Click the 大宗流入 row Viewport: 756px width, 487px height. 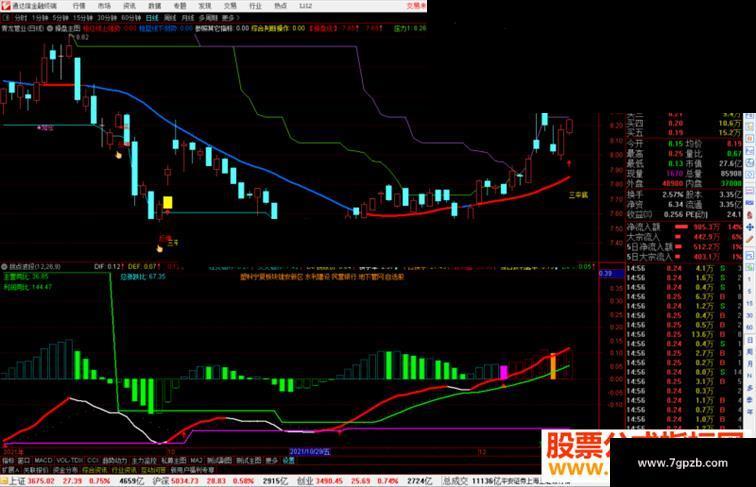[684, 237]
